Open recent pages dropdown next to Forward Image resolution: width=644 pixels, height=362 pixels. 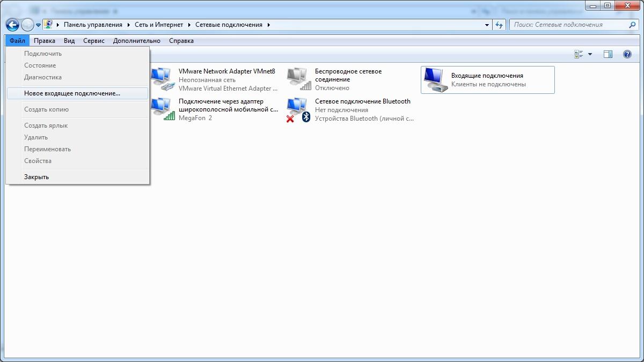(39, 25)
